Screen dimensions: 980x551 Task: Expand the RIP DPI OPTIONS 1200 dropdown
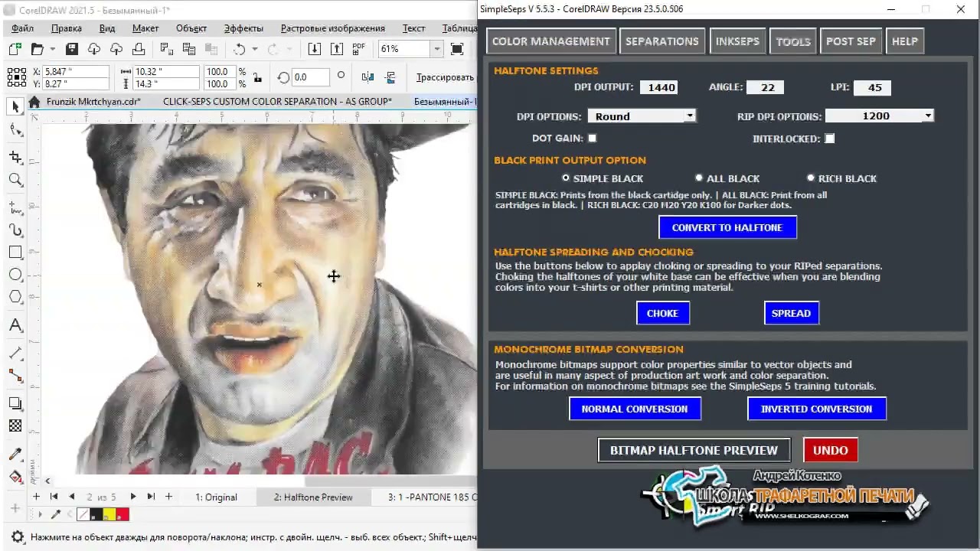pos(879,116)
